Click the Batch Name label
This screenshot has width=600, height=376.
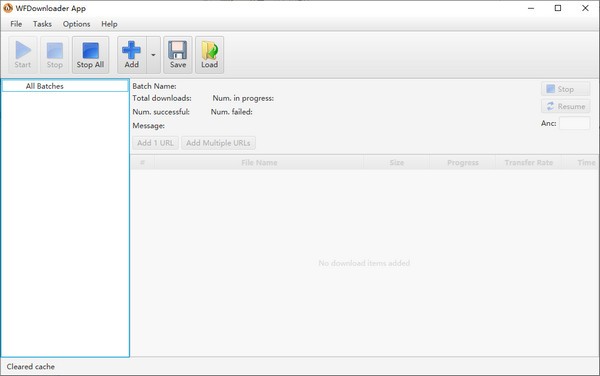click(154, 86)
